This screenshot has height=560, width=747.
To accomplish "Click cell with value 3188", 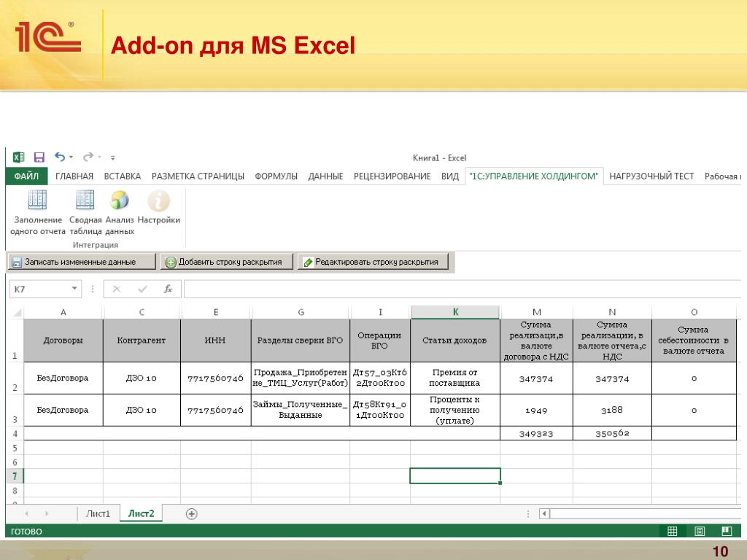I will [612, 410].
